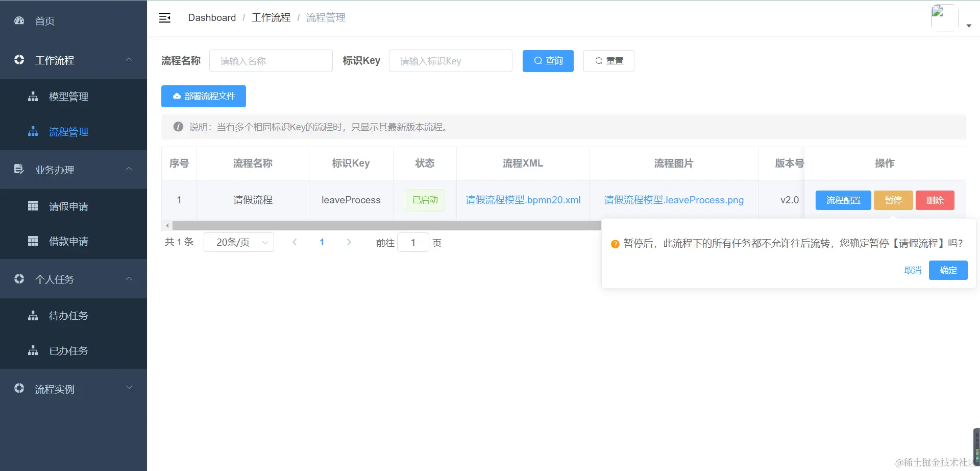This screenshot has width=980, height=471.
Task: Click the 已启动 status tag
Action: [425, 200]
